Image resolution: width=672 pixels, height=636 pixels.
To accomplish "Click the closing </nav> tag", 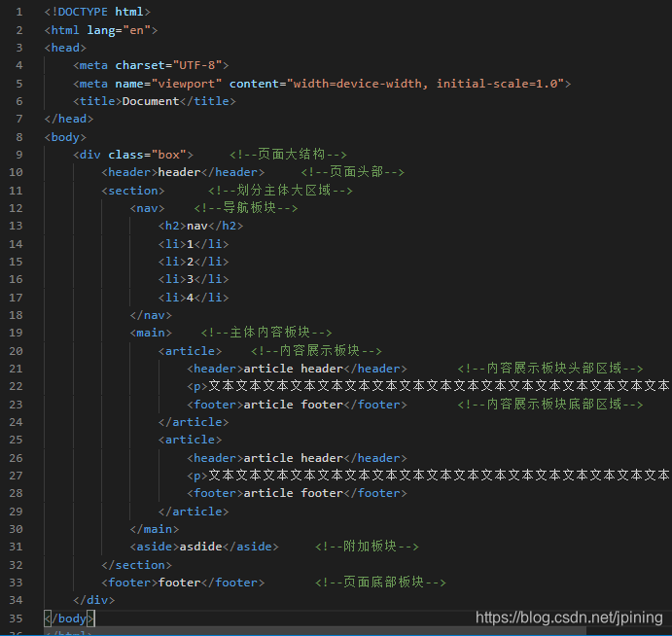I will [x=151, y=315].
